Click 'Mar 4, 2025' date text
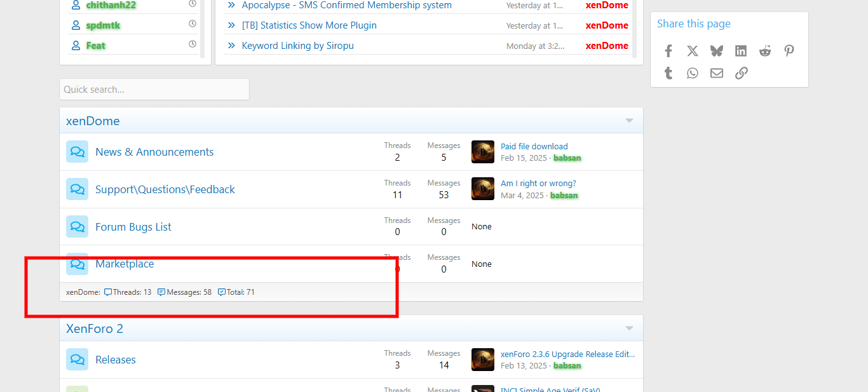This screenshot has width=868, height=392. 522,195
